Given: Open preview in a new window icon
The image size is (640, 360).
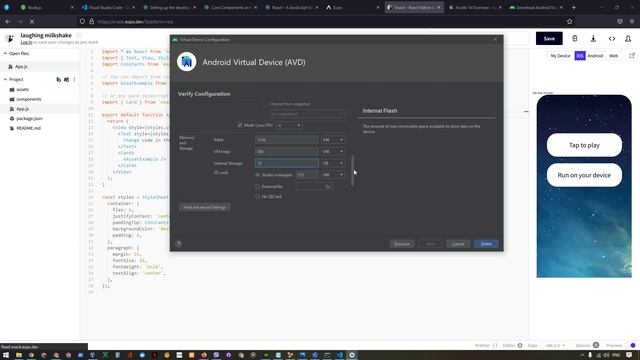Looking at the screenshot, I should tap(632, 56).
